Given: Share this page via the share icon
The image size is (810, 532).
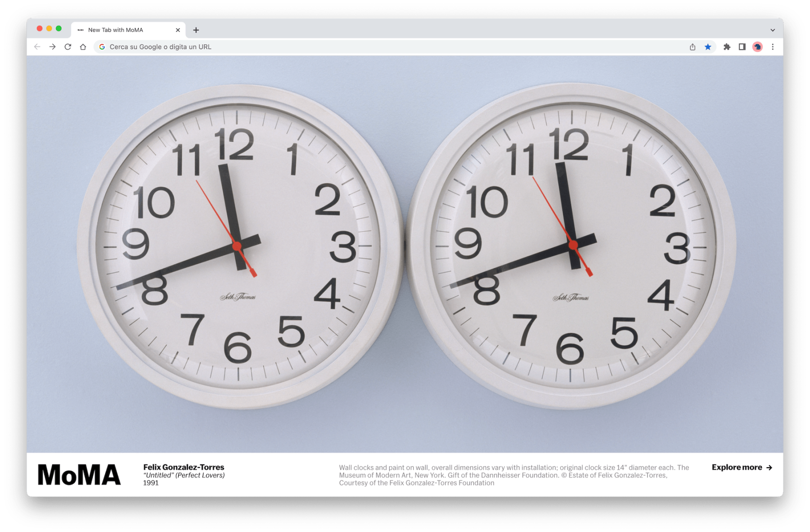Looking at the screenshot, I should [693, 47].
